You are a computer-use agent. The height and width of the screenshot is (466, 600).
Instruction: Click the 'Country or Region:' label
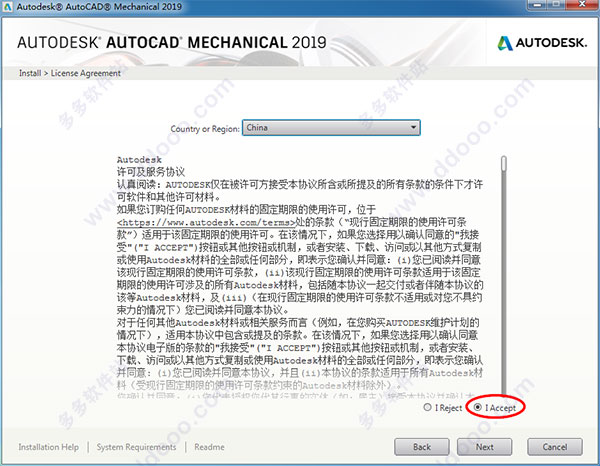205,129
